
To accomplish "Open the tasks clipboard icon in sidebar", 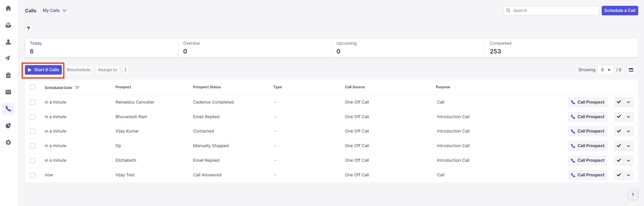I will click(8, 75).
